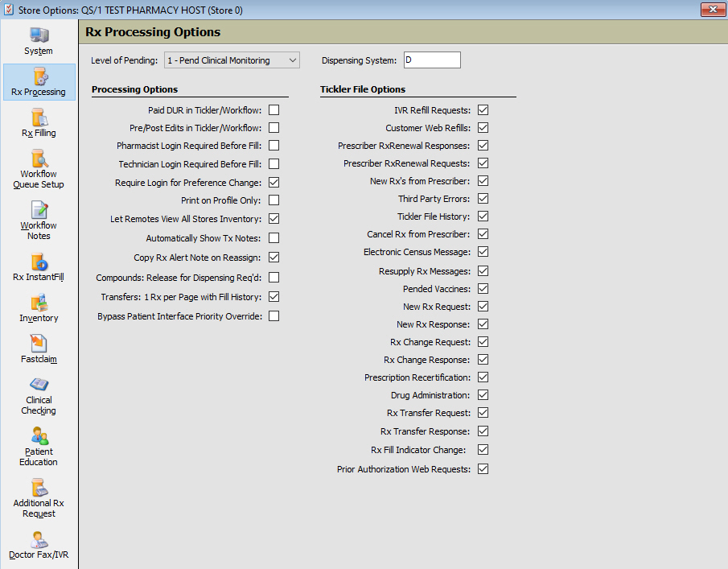The image size is (728, 569).
Task: Click the Rx Processing Options page title
Action: coord(153,32)
